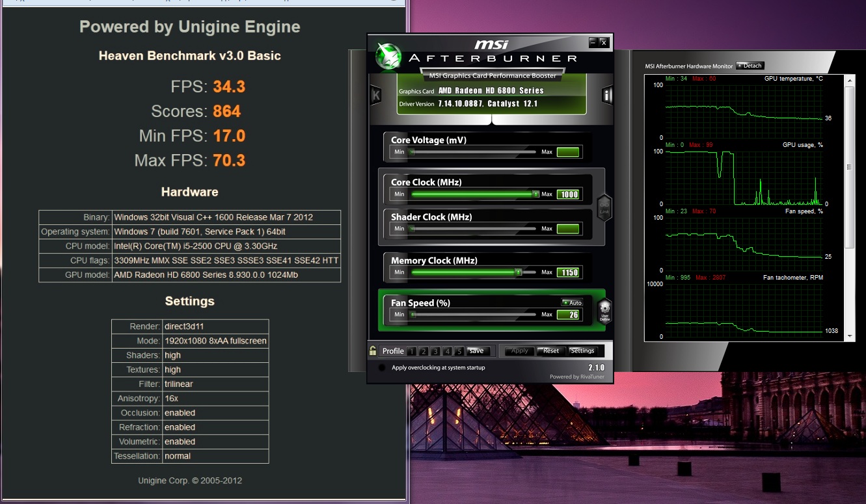The width and height of the screenshot is (866, 504).
Task: Click the Scores value 864
Action: 226,111
